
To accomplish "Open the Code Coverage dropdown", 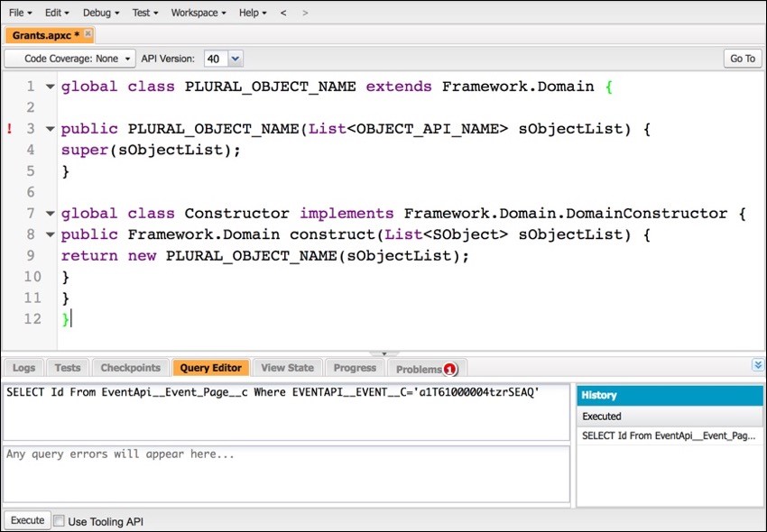I will coord(126,58).
